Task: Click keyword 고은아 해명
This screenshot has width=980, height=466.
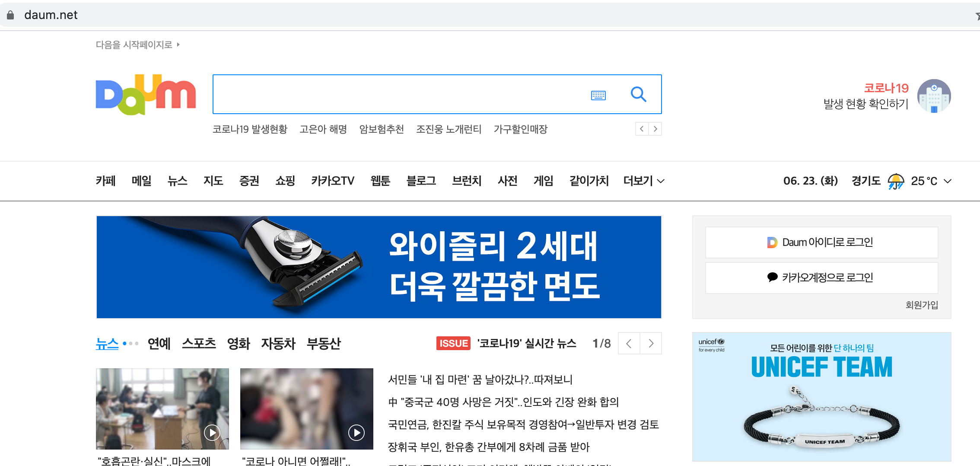Action: (x=323, y=129)
